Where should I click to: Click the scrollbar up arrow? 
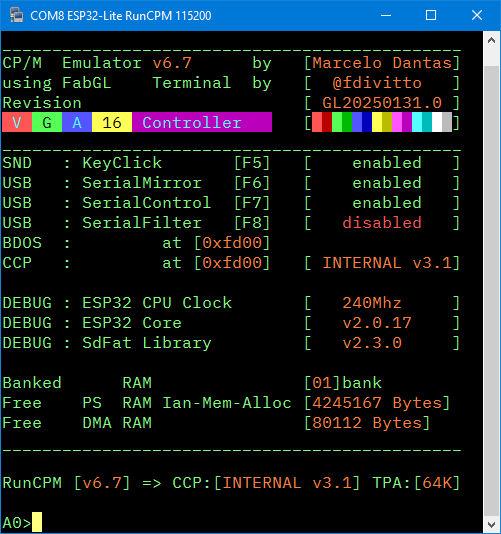pos(491,41)
